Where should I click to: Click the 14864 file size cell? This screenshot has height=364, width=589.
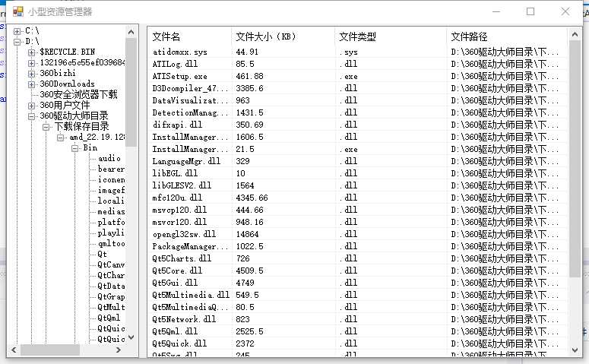point(247,234)
